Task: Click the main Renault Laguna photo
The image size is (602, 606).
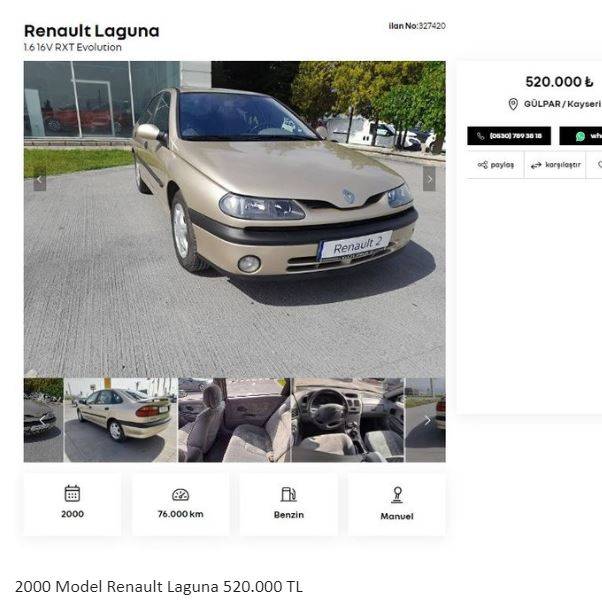Action: coord(235,219)
